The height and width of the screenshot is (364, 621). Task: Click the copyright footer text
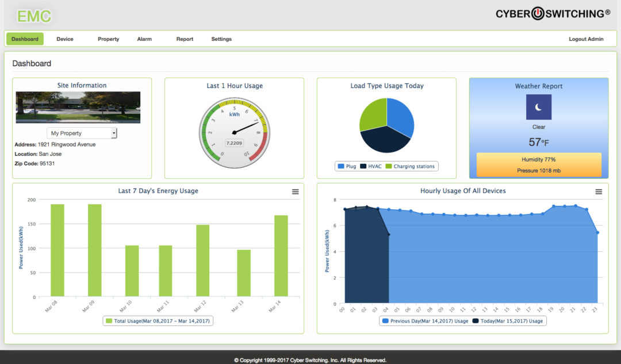point(310,360)
